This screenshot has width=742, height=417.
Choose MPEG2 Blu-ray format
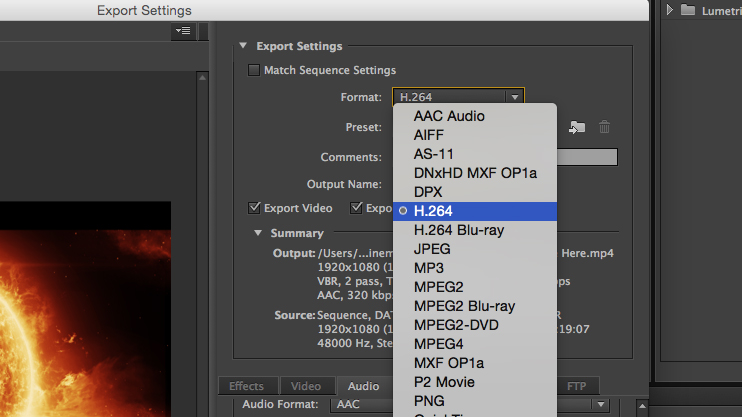475,306
